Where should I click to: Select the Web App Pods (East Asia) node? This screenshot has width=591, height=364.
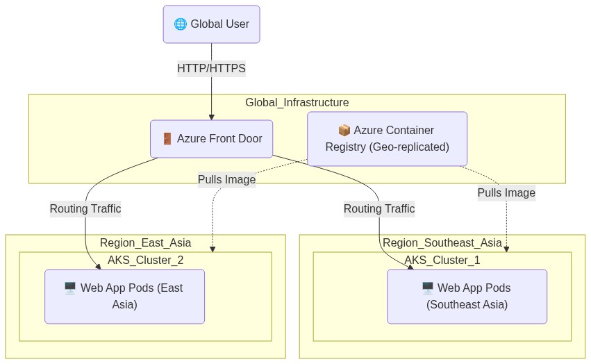click(x=125, y=297)
